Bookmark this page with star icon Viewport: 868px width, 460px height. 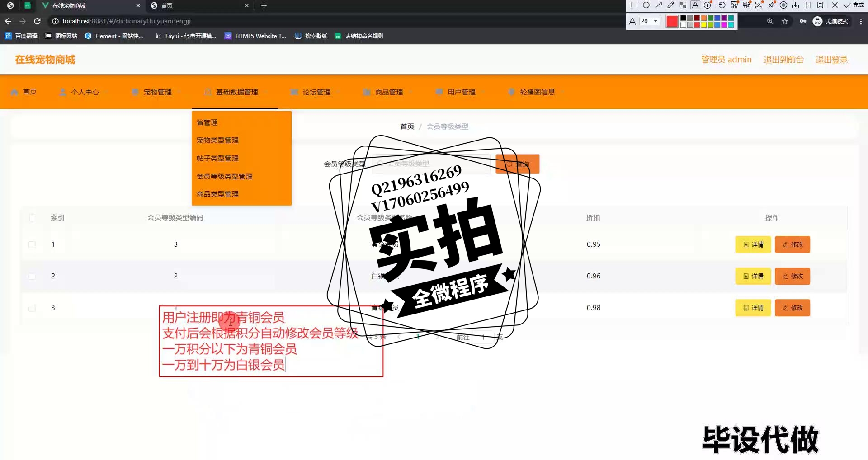(x=785, y=21)
